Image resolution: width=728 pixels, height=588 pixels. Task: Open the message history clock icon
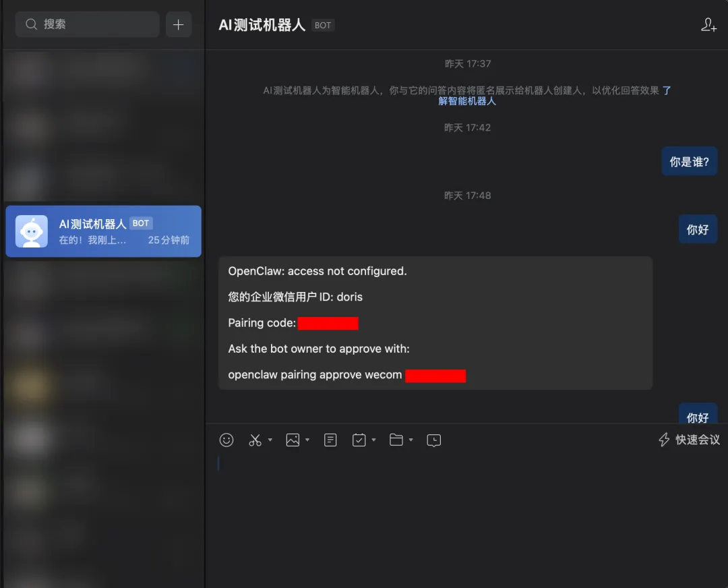pos(433,440)
